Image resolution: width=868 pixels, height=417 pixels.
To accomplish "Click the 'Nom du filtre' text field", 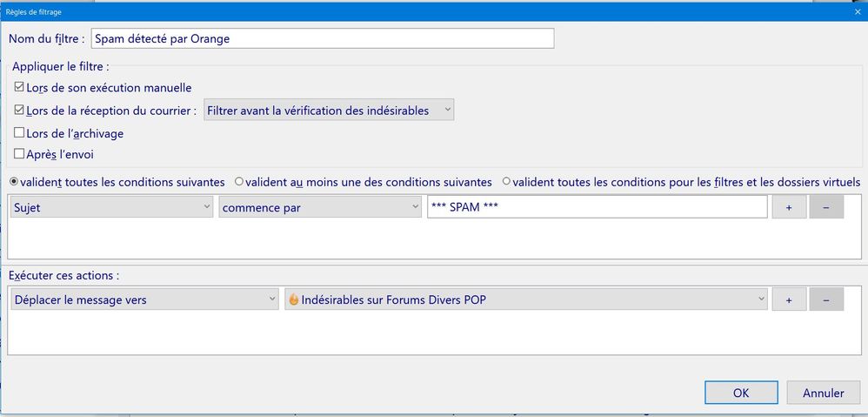I will point(322,38).
